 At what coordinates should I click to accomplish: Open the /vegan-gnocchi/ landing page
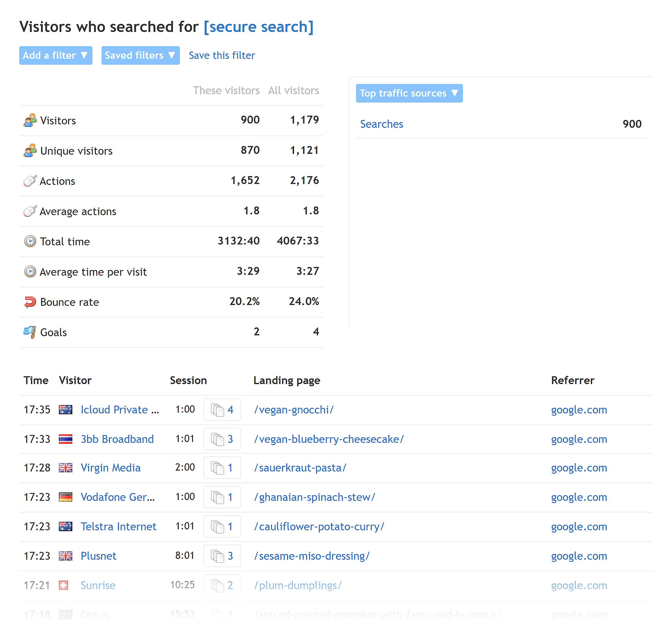point(294,410)
